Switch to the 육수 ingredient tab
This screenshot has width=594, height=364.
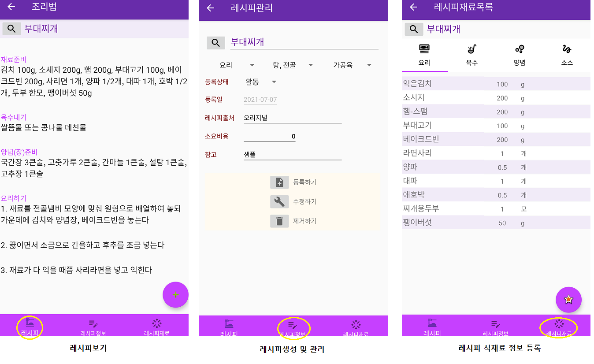472,55
